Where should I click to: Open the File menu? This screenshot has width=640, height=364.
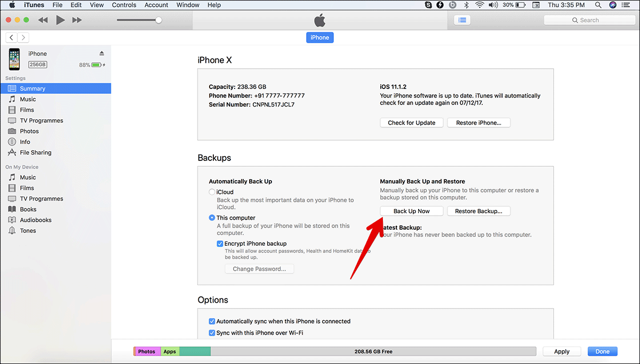pos(57,5)
